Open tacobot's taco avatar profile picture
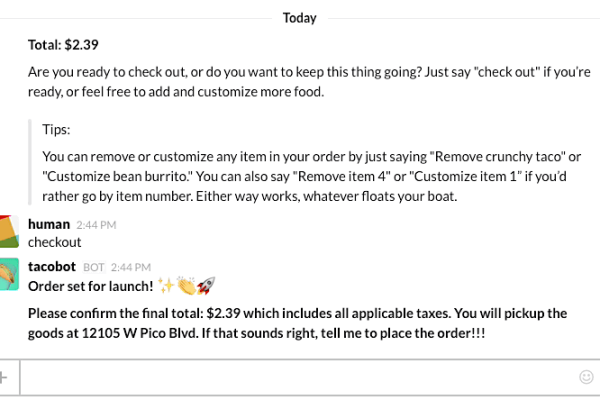The height and width of the screenshot is (400, 600). [8, 274]
